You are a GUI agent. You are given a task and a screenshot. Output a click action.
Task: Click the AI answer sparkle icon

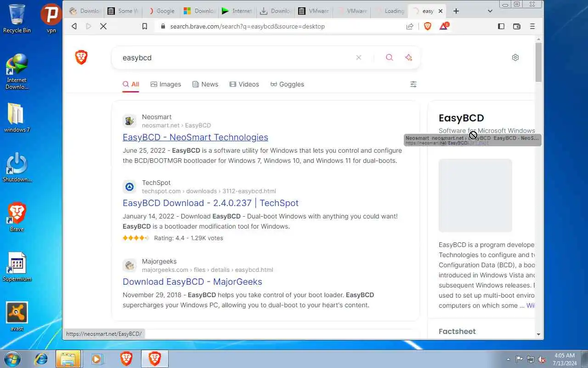(x=408, y=57)
